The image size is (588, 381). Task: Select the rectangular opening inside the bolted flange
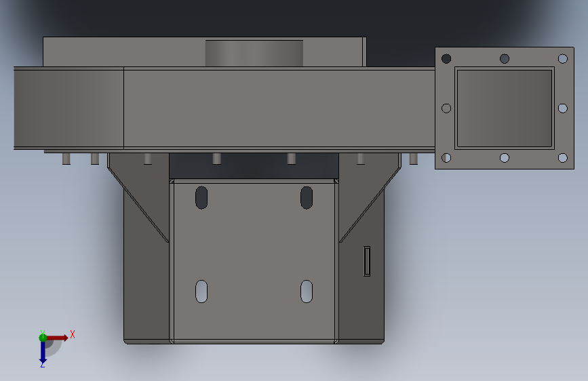505,108
